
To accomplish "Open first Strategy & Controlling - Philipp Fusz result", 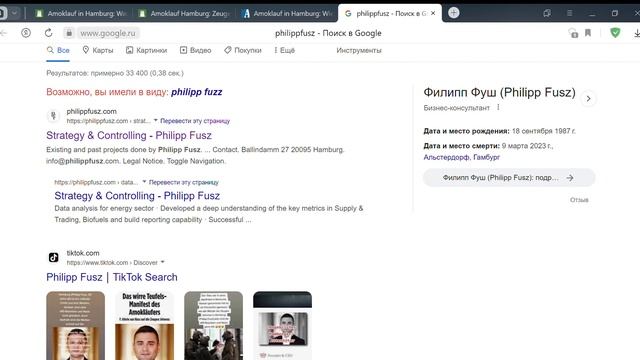I will click(x=129, y=135).
